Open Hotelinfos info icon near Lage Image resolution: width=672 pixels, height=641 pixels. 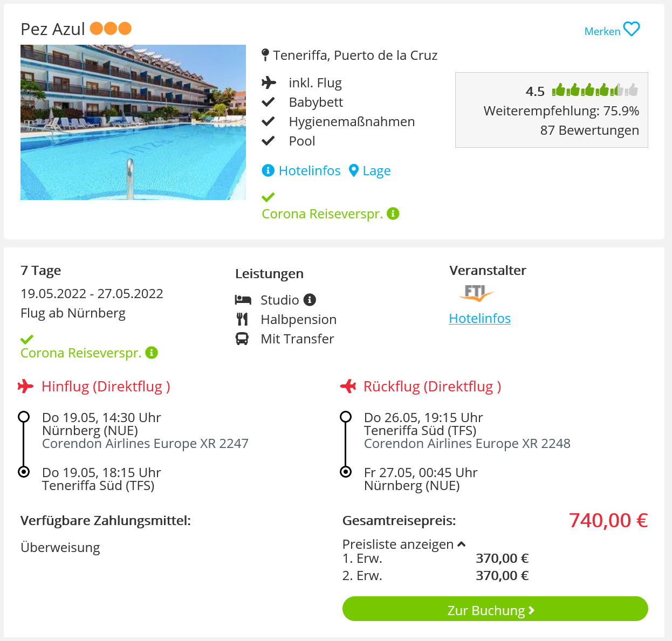click(268, 170)
